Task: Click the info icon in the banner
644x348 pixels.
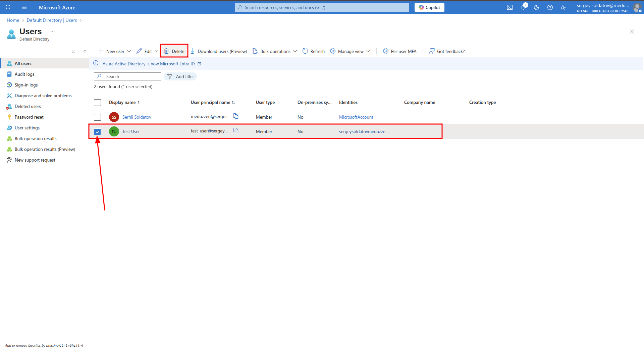Action: [x=96, y=63]
